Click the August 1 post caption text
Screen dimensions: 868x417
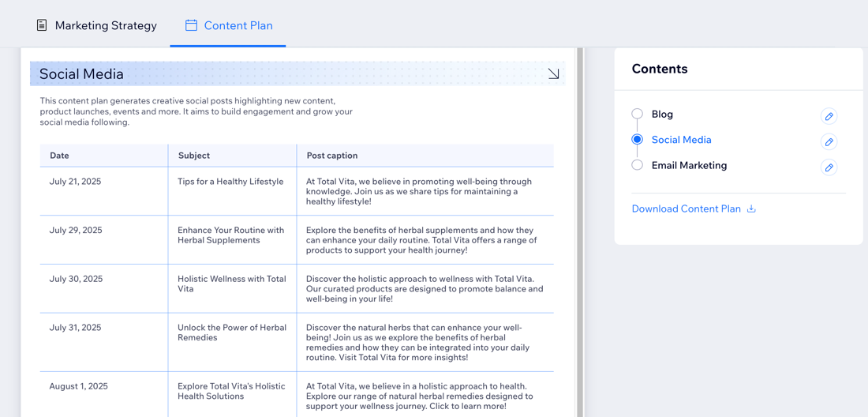(x=420, y=396)
